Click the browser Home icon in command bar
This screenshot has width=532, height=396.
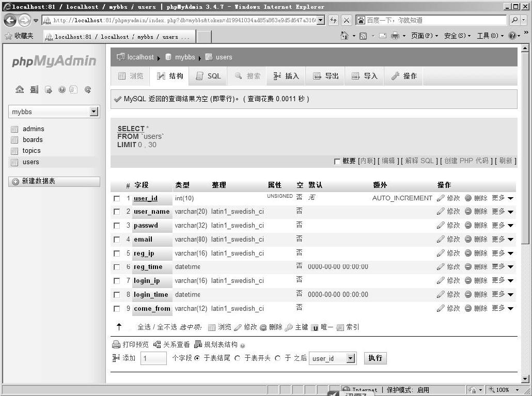(x=345, y=36)
